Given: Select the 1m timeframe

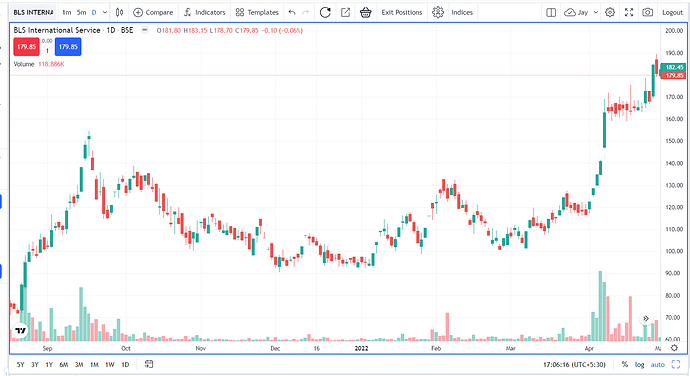Looking at the screenshot, I should point(66,12).
